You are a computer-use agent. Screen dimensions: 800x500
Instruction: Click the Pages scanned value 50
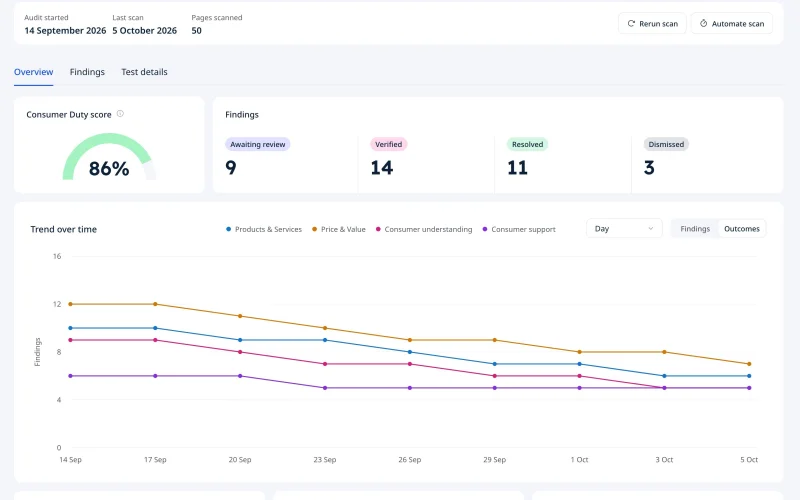196,31
